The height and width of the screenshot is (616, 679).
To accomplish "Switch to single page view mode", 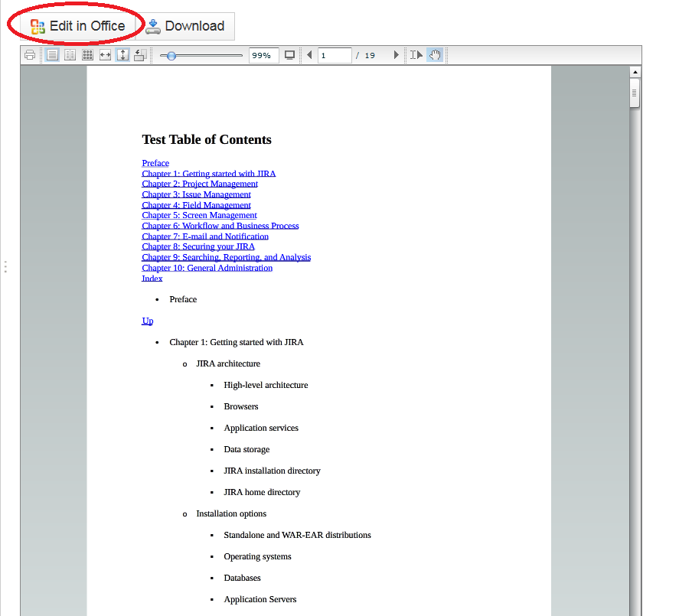I will [x=52, y=55].
